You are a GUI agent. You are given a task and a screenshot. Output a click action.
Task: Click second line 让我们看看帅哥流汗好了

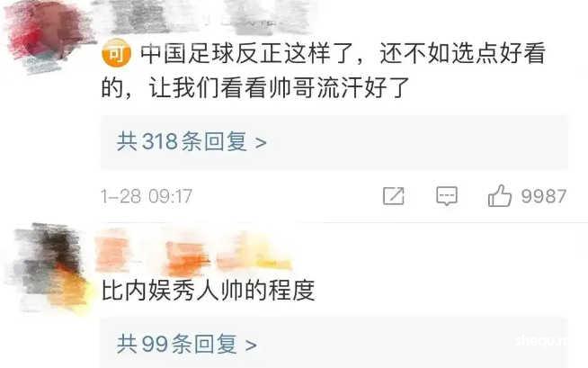click(x=279, y=88)
